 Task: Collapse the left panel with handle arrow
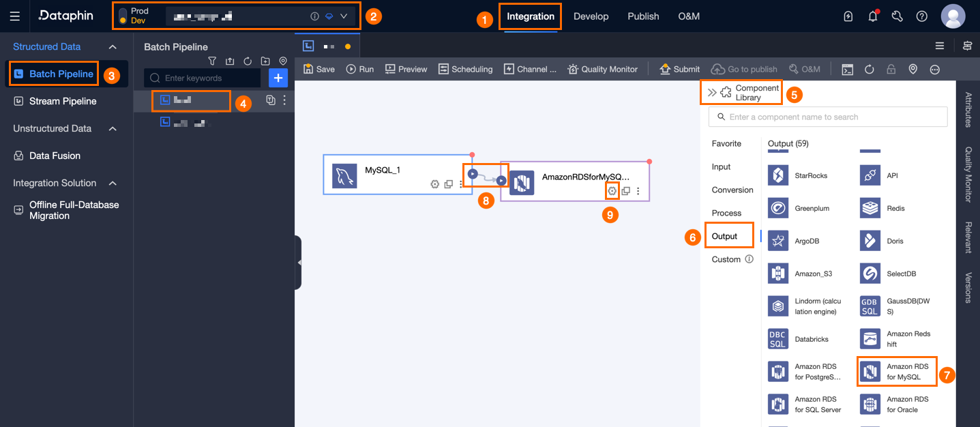click(299, 262)
